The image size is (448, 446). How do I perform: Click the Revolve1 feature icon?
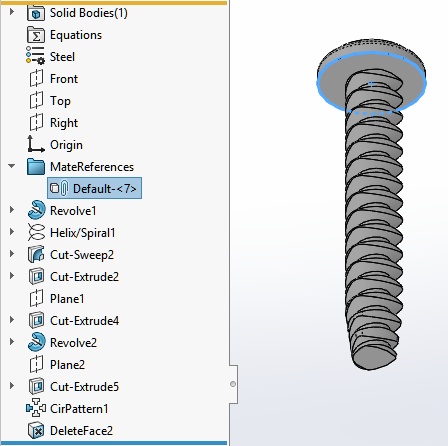coord(36,210)
